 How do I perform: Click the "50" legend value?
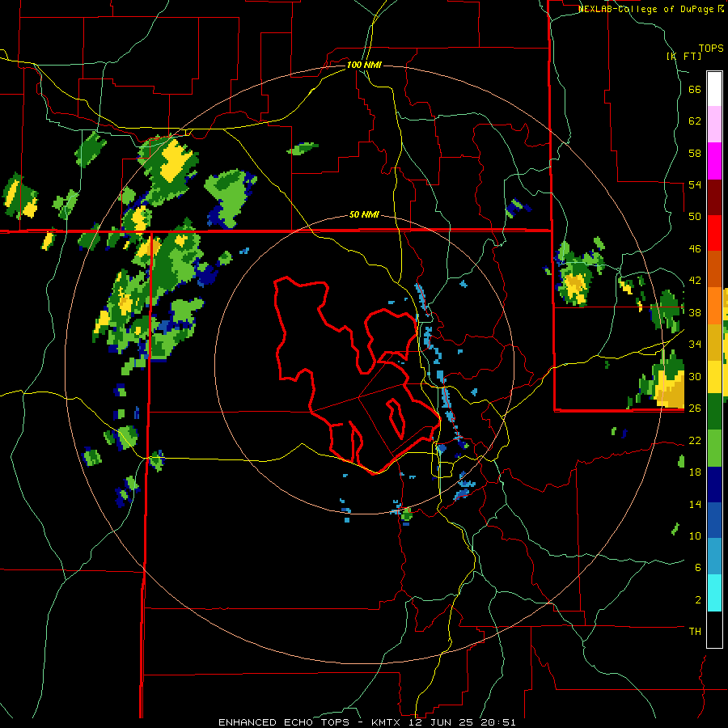695,216
